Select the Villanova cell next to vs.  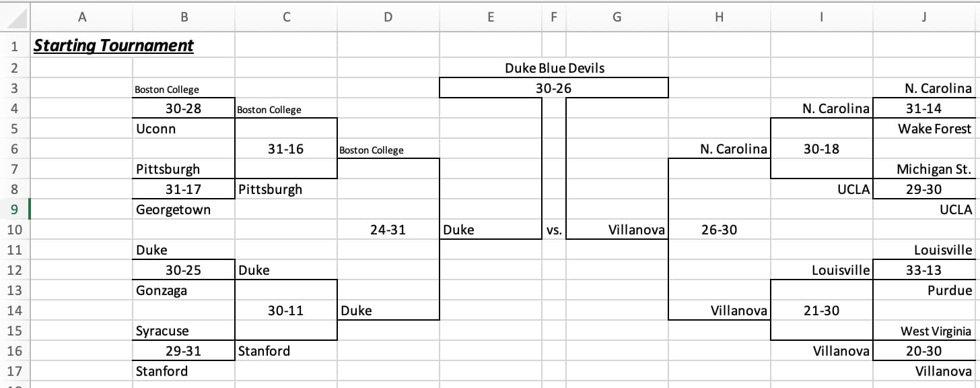click(x=617, y=230)
